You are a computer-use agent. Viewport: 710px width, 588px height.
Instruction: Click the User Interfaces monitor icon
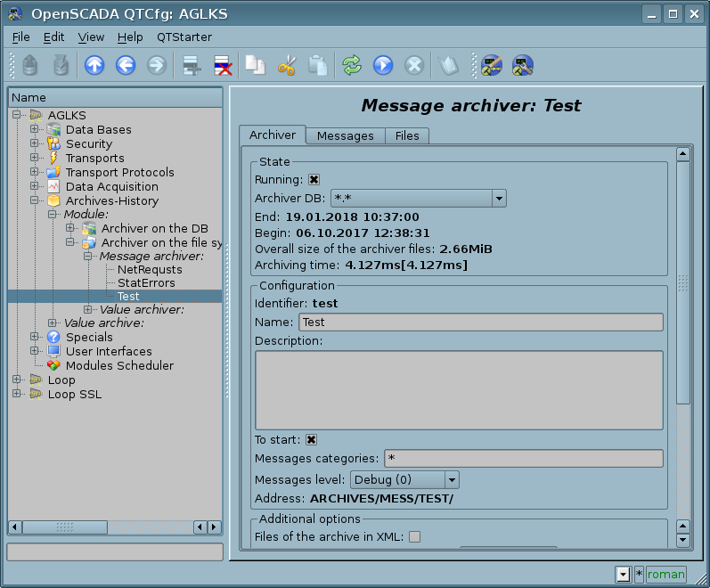click(x=53, y=351)
